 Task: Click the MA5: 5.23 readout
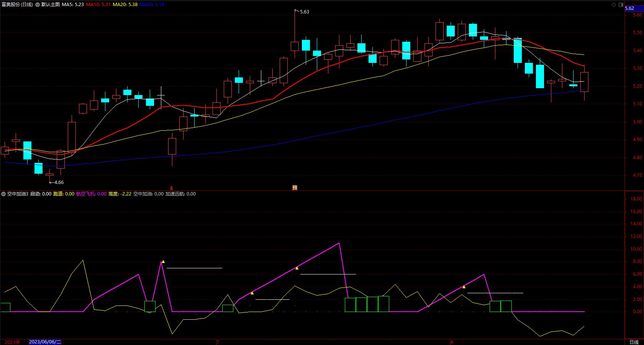pyautogui.click(x=73, y=5)
